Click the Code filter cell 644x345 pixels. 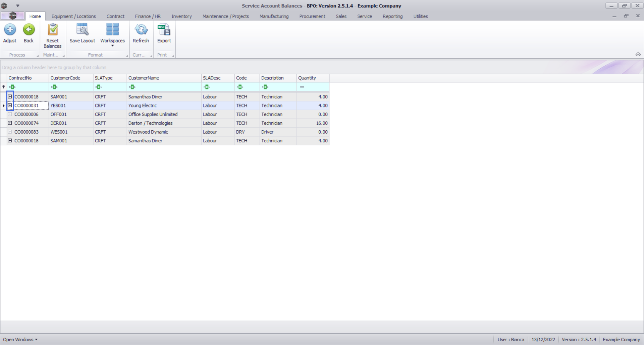(x=247, y=87)
